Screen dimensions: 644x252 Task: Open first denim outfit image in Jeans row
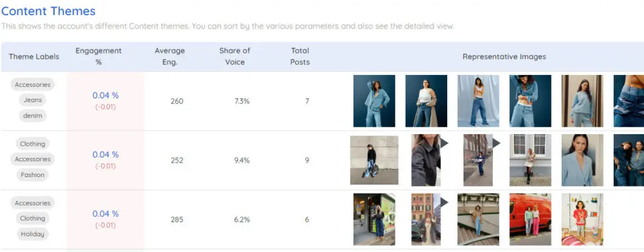pyautogui.click(x=374, y=101)
